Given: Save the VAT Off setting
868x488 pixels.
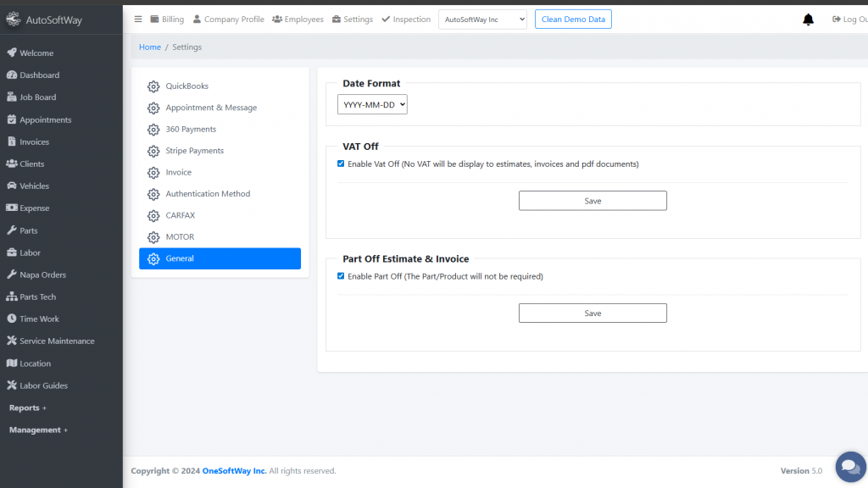Looking at the screenshot, I should click(593, 201).
